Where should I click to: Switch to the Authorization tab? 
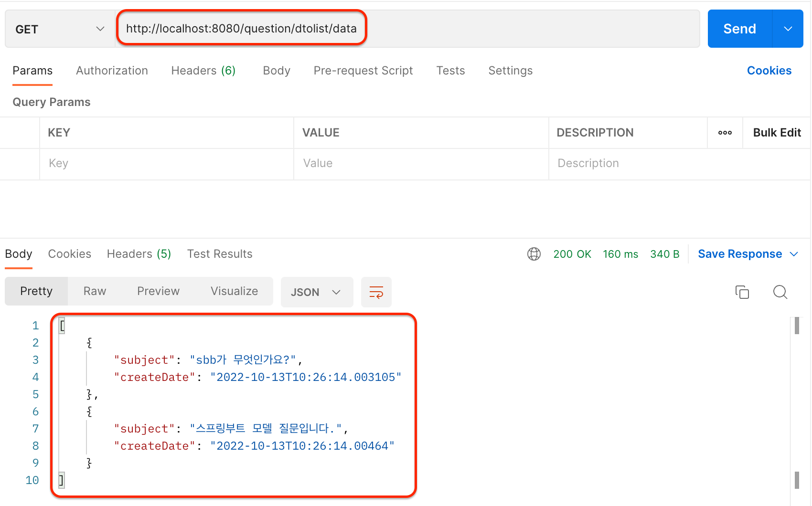112,71
